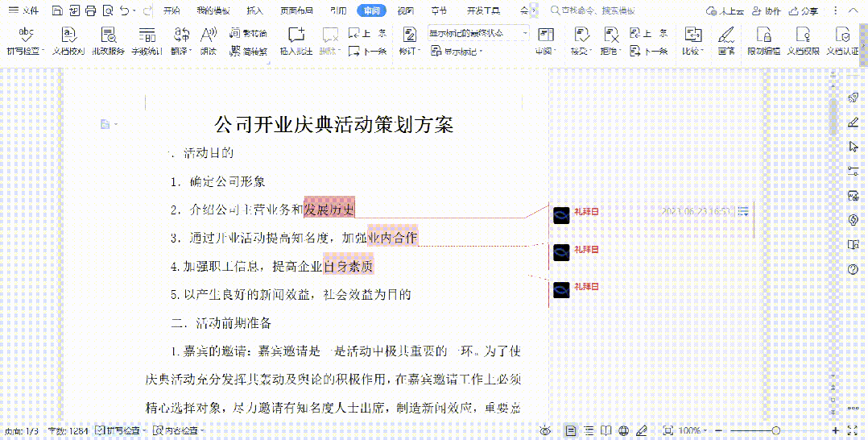Toggle 拼写检查 checkbox in status bar

point(100,430)
